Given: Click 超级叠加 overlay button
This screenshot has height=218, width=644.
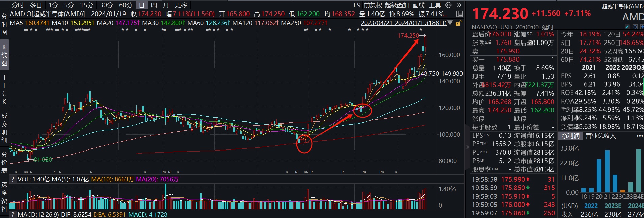Looking at the screenshot, I should 397,5.
